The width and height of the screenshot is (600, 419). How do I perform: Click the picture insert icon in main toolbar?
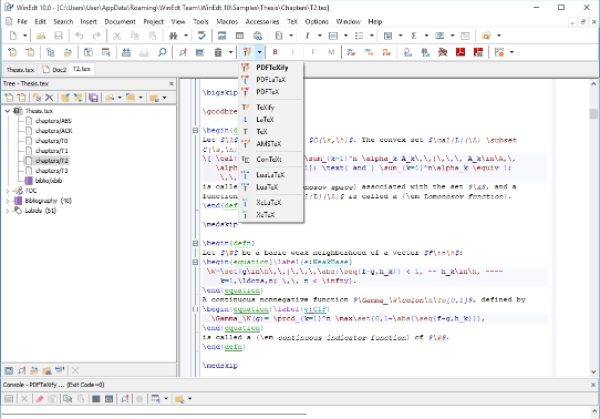[222, 36]
